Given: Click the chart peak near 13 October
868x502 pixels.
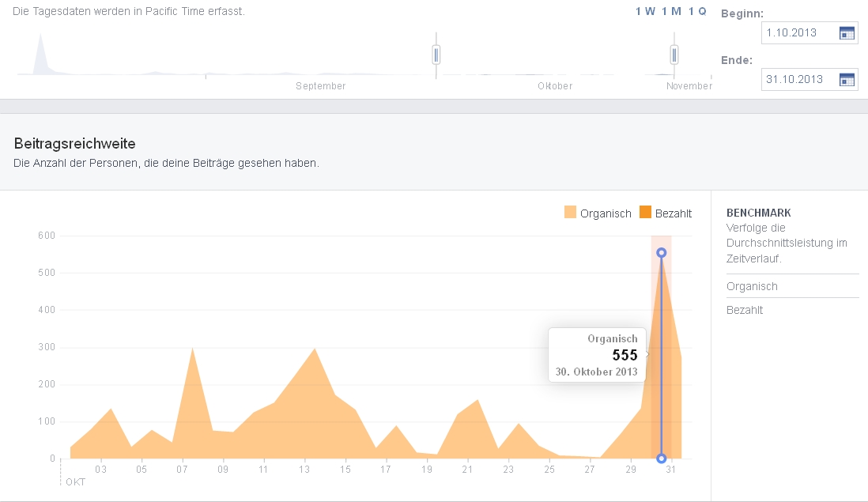Looking at the screenshot, I should (x=315, y=349).
